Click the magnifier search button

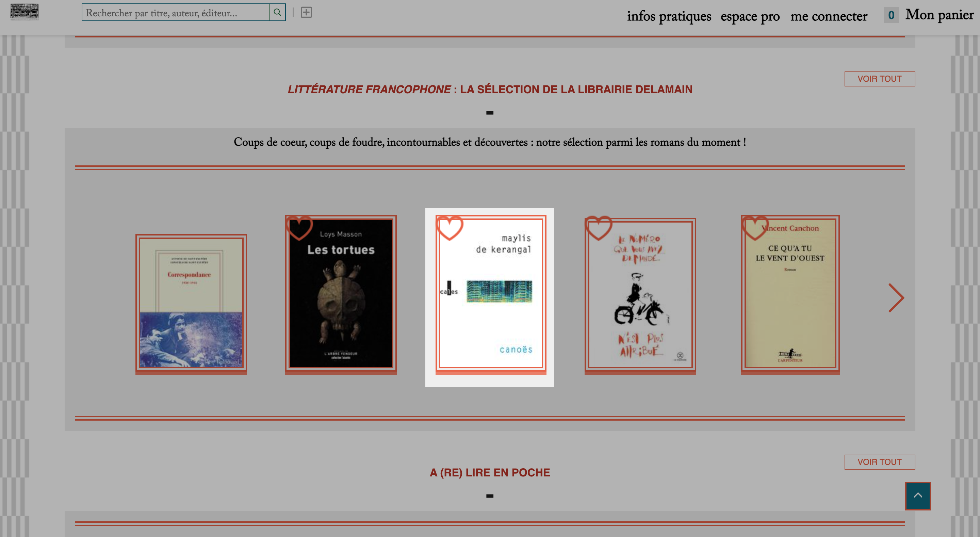point(277,13)
